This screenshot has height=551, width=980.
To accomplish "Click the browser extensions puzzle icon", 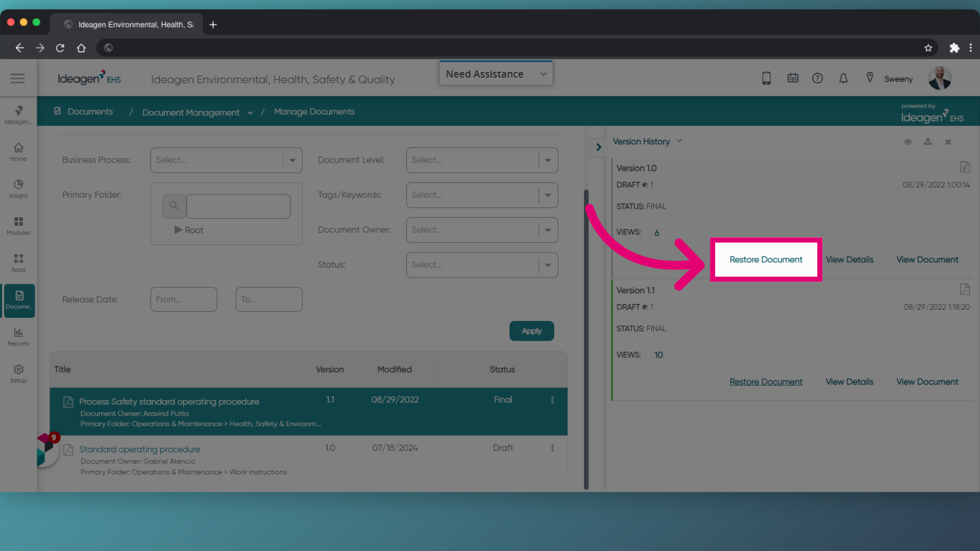I will [954, 47].
